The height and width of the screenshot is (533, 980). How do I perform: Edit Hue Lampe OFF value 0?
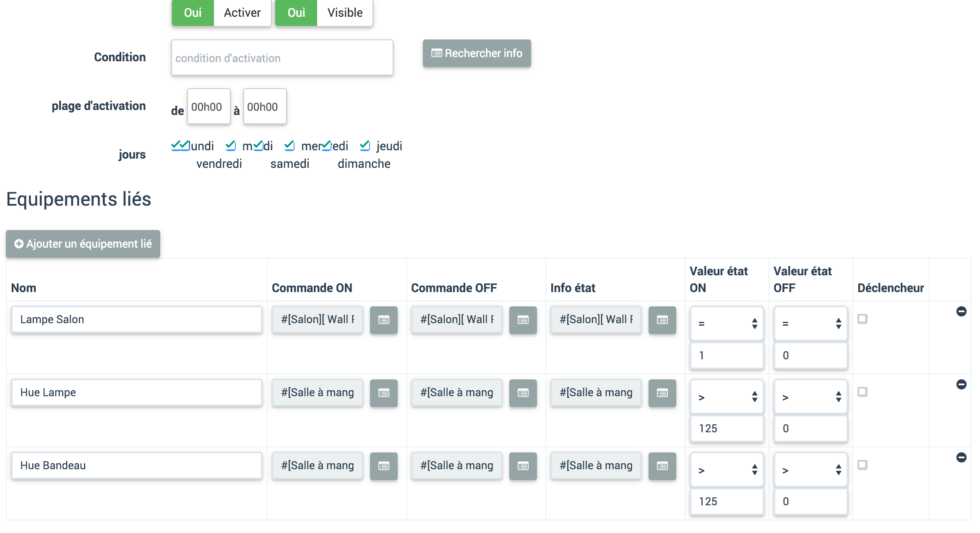811,429
